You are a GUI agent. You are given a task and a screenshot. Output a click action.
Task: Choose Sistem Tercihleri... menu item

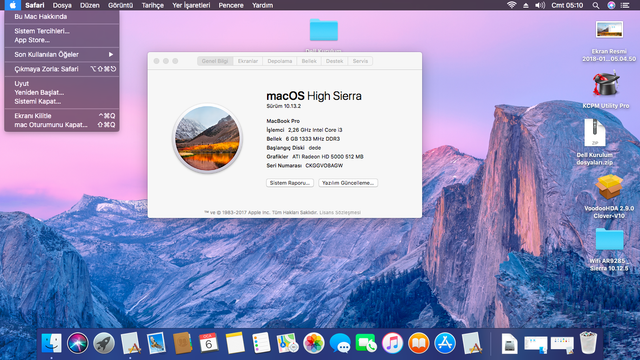pyautogui.click(x=62, y=31)
